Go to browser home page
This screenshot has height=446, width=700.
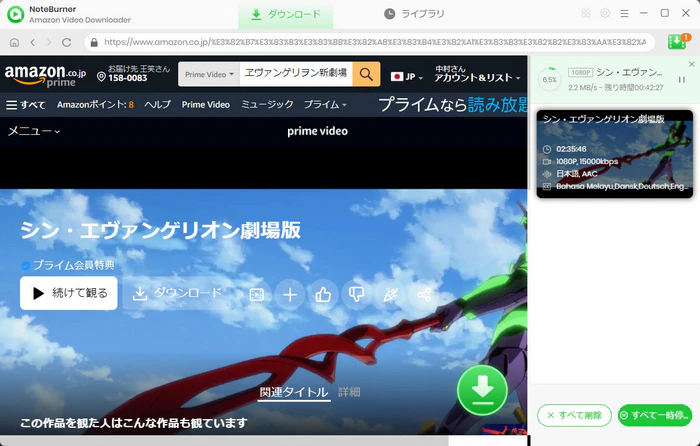coord(14,42)
